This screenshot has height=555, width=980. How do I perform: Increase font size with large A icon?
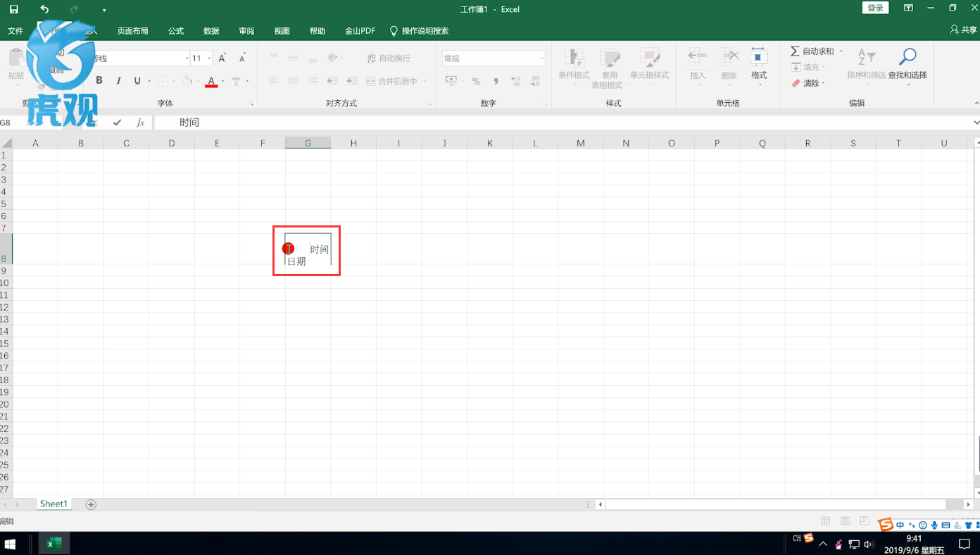[222, 58]
